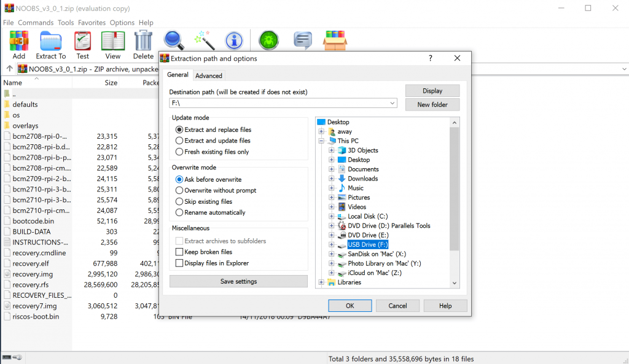Tick Display files in Explorer checkbox
Image resolution: width=629 pixels, height=364 pixels.
(x=179, y=263)
